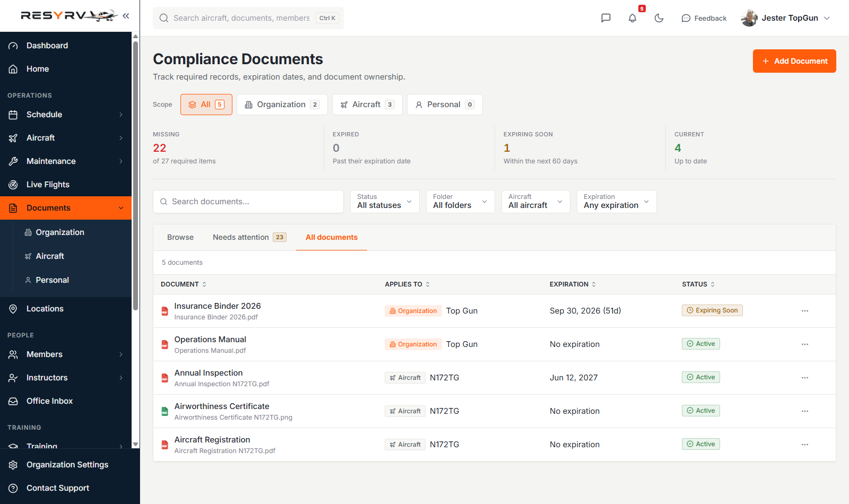Expand the Aircraft sidebar section chevron
This screenshot has height=504, width=849.
pyautogui.click(x=121, y=138)
